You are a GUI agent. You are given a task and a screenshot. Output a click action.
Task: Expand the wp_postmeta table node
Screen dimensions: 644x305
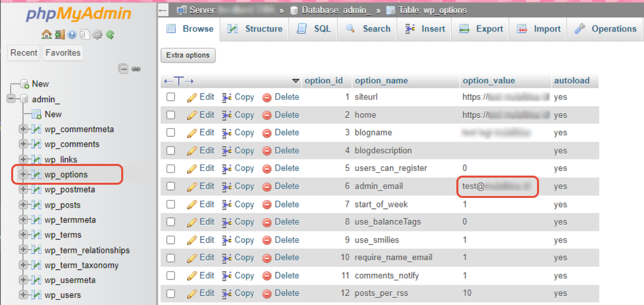[23, 189]
